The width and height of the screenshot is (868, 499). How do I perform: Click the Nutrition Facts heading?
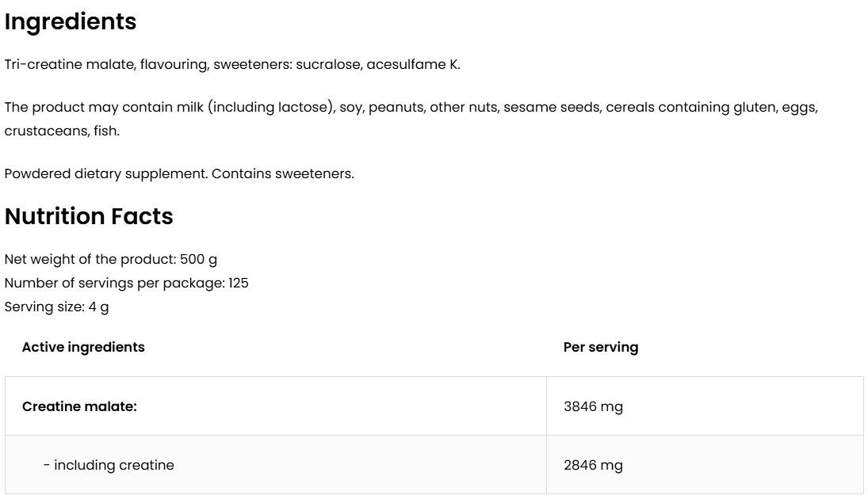(89, 216)
